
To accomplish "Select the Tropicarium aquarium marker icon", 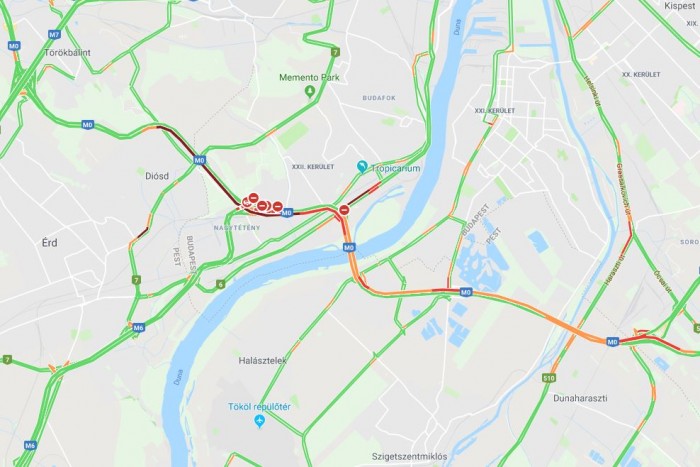I will (x=362, y=167).
